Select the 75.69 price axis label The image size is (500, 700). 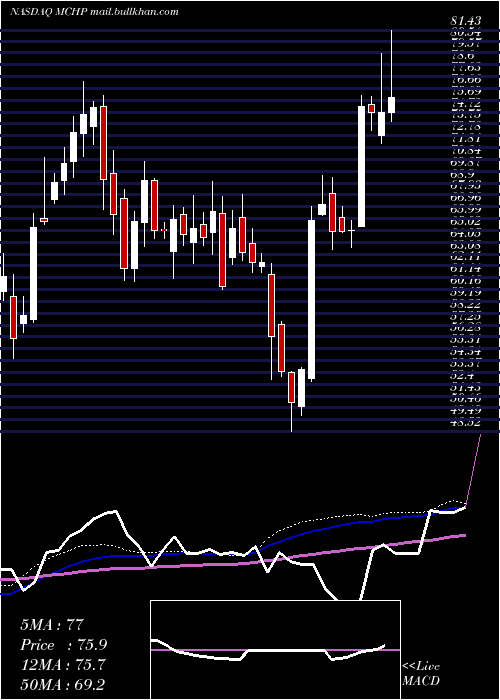[466, 92]
